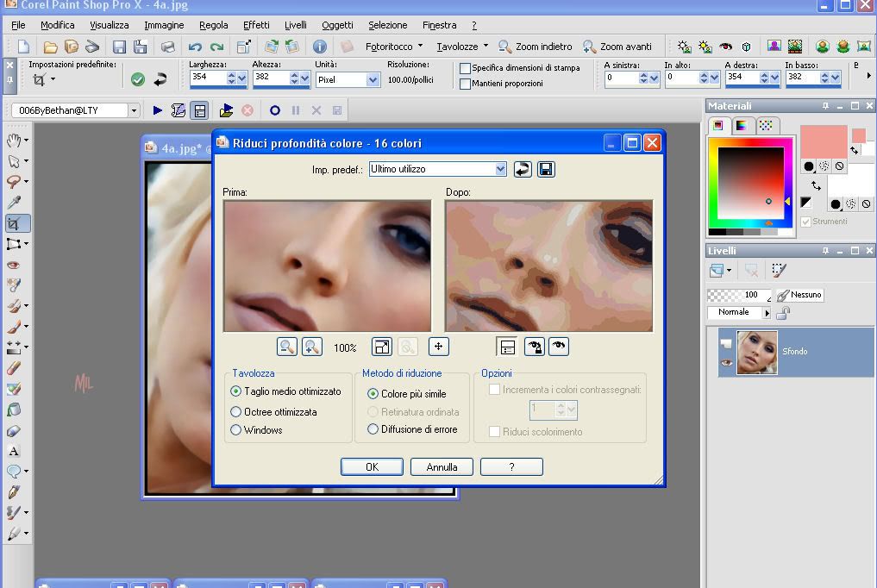This screenshot has height=588, width=877.
Task: Start script recording with the circle icon
Action: 274,110
